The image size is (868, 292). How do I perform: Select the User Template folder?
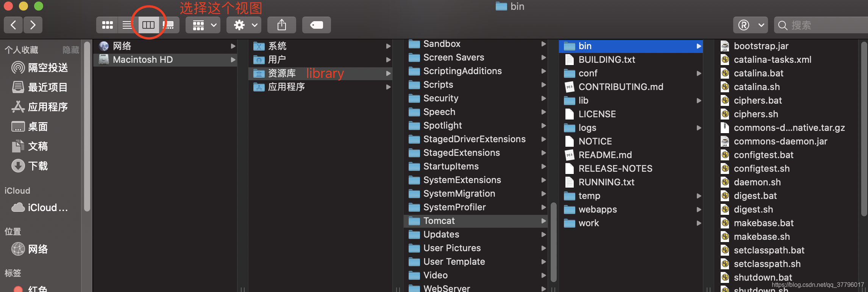(x=476, y=262)
